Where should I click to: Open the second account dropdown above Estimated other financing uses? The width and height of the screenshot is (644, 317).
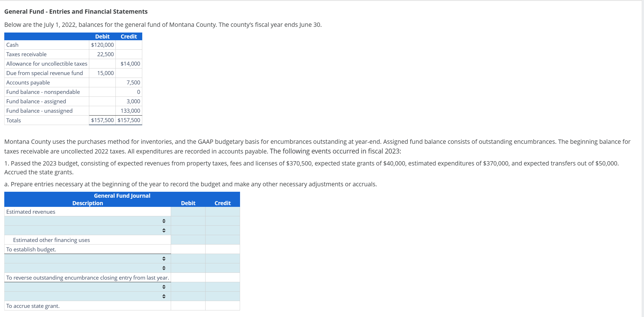pos(88,230)
